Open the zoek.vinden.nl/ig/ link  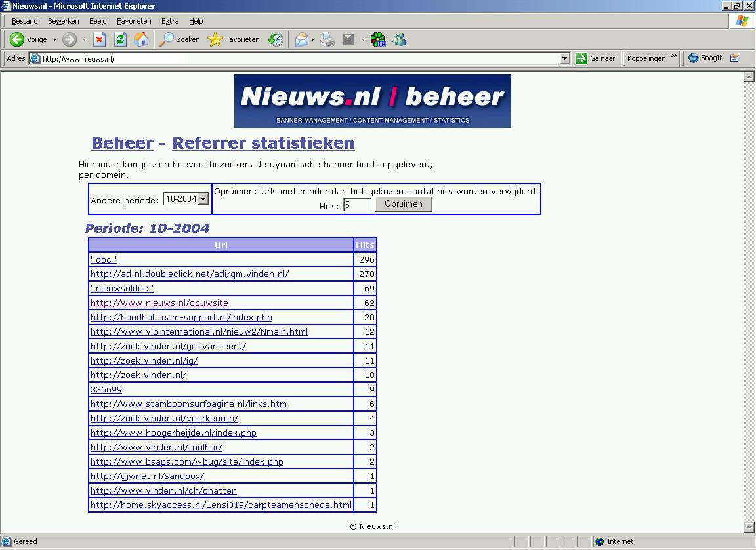pos(144,360)
